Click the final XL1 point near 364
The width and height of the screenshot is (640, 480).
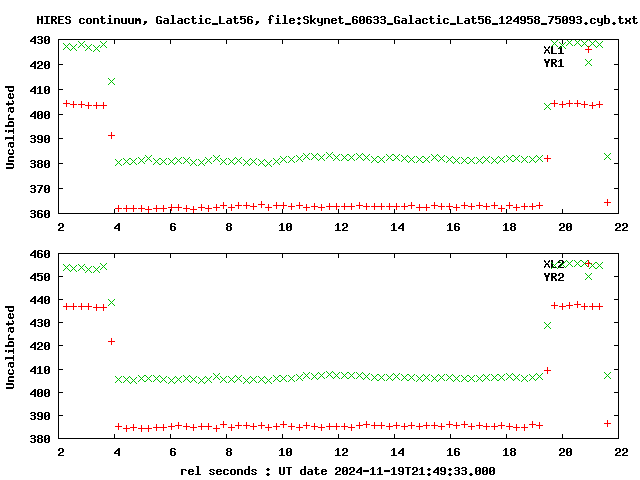pos(607,202)
